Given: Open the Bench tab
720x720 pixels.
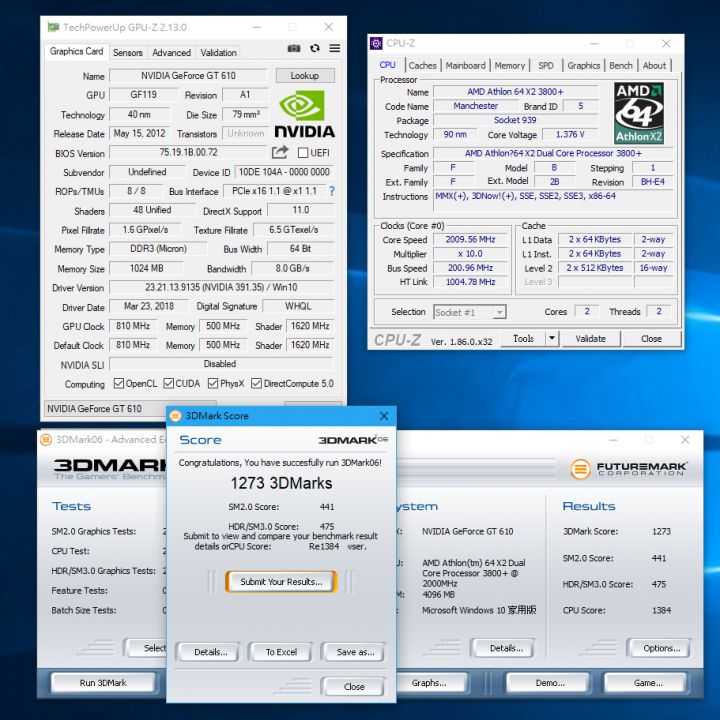Looking at the screenshot, I should click(621, 66).
